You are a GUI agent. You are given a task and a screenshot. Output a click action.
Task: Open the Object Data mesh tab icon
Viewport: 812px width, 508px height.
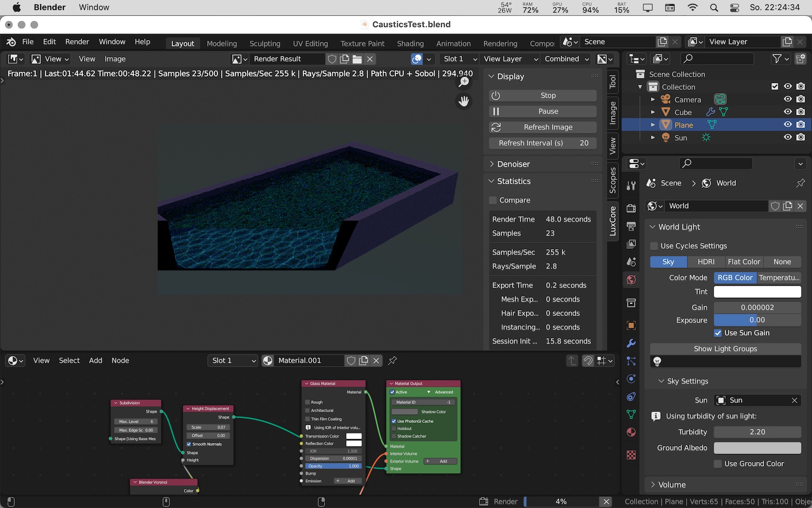[x=631, y=414]
